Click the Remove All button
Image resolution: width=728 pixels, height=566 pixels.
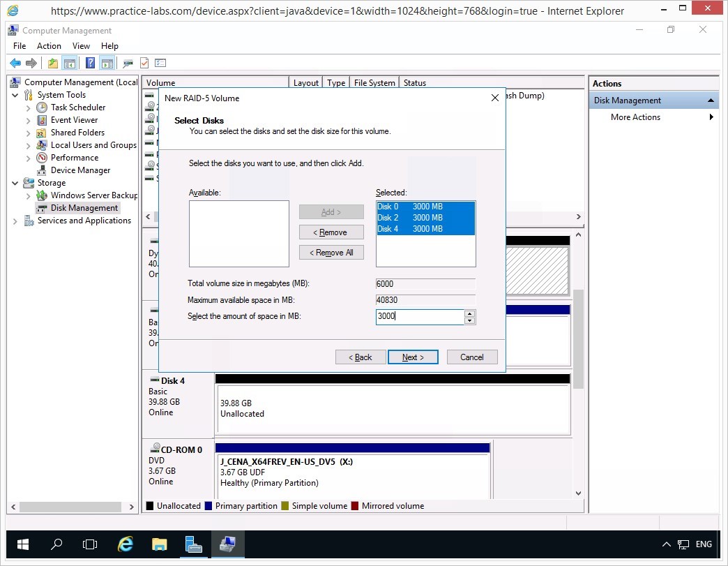click(x=331, y=253)
